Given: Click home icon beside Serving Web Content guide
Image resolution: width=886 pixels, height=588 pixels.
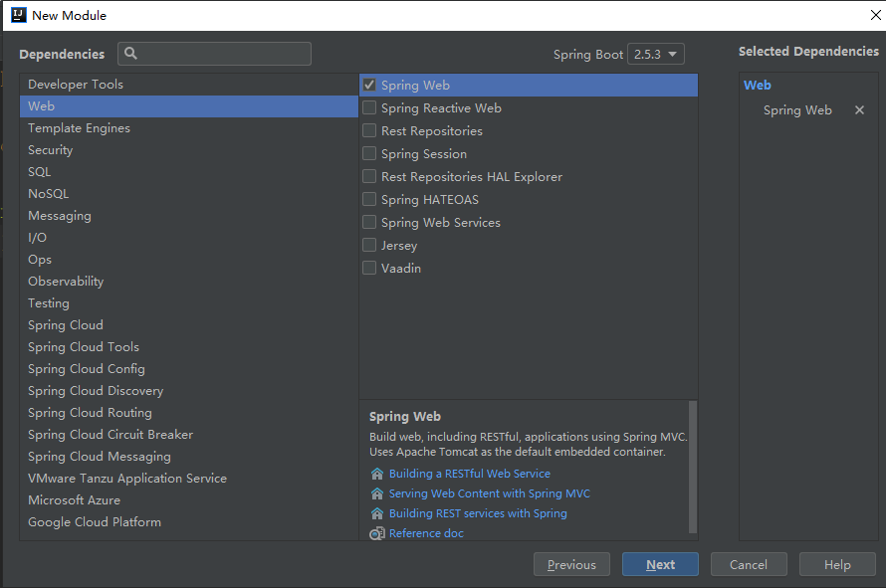Looking at the screenshot, I should (x=377, y=493).
